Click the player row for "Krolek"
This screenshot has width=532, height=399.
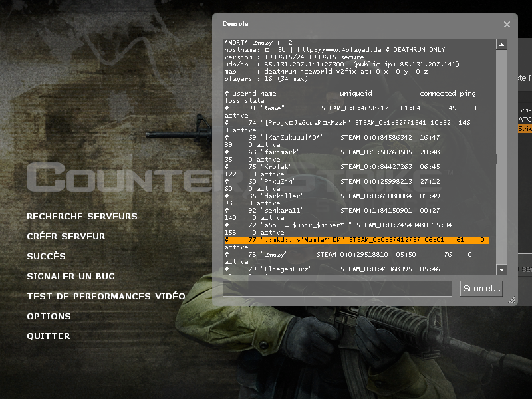[x=332, y=167]
